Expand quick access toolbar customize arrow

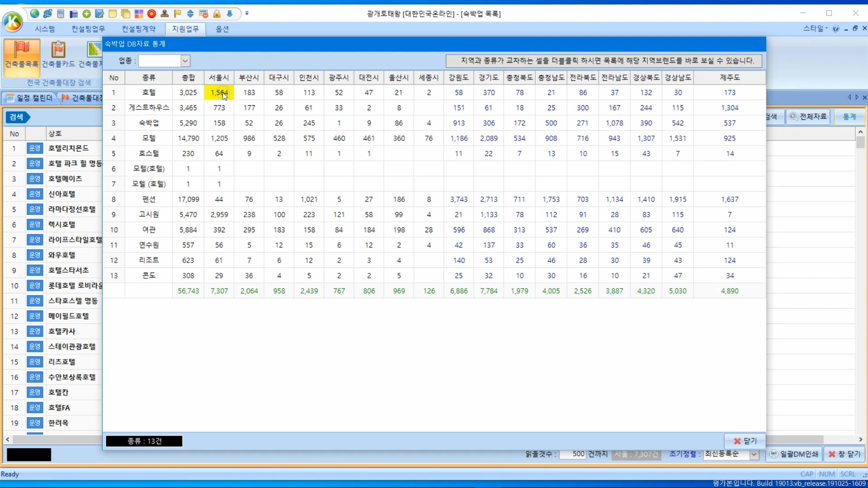247,14
